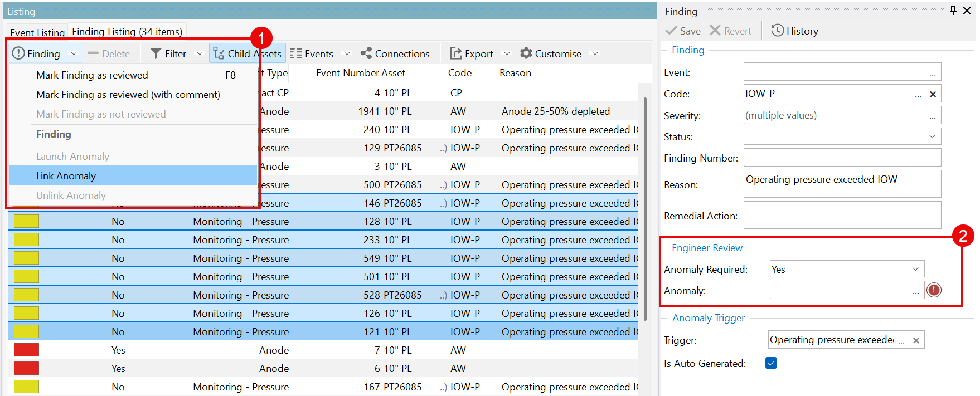
Task: Clear the Code field value
Action: click(x=933, y=94)
